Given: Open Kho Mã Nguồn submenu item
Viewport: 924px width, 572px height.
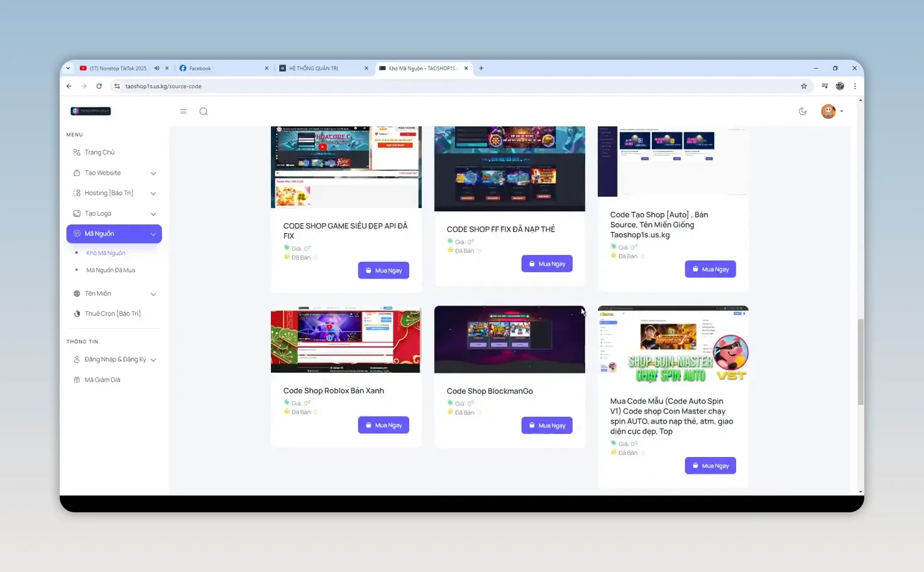Looking at the screenshot, I should coord(106,253).
